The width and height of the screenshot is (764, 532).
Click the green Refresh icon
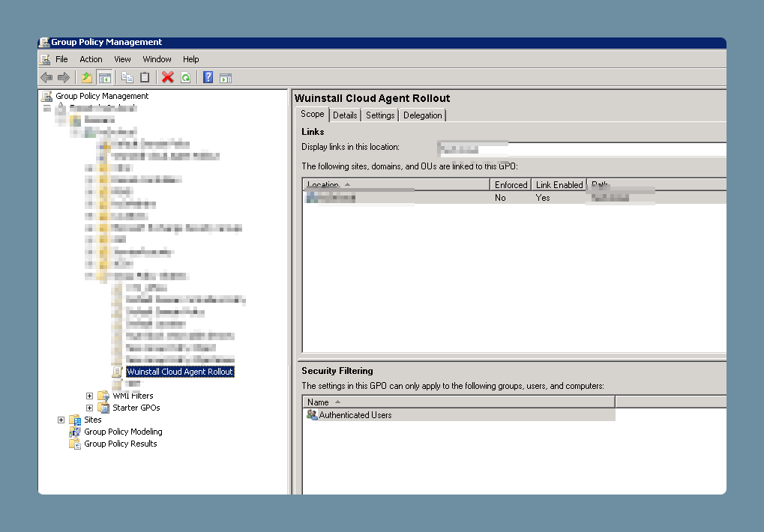(x=186, y=77)
